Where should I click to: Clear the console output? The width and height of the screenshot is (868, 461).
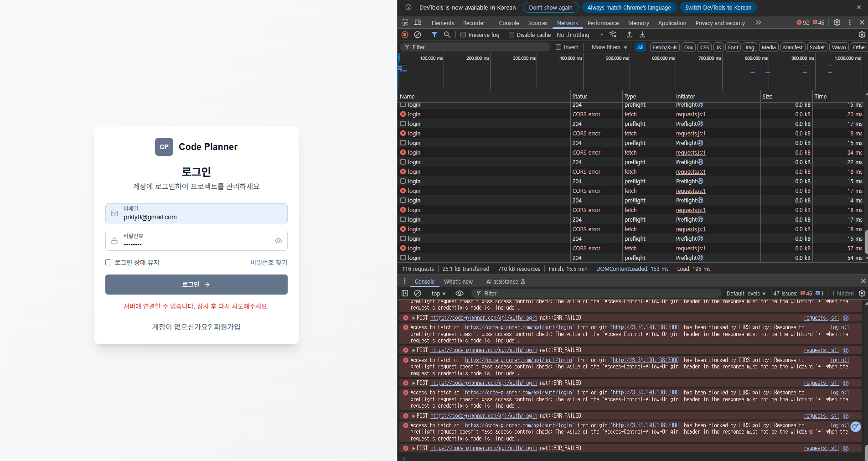coord(417,293)
